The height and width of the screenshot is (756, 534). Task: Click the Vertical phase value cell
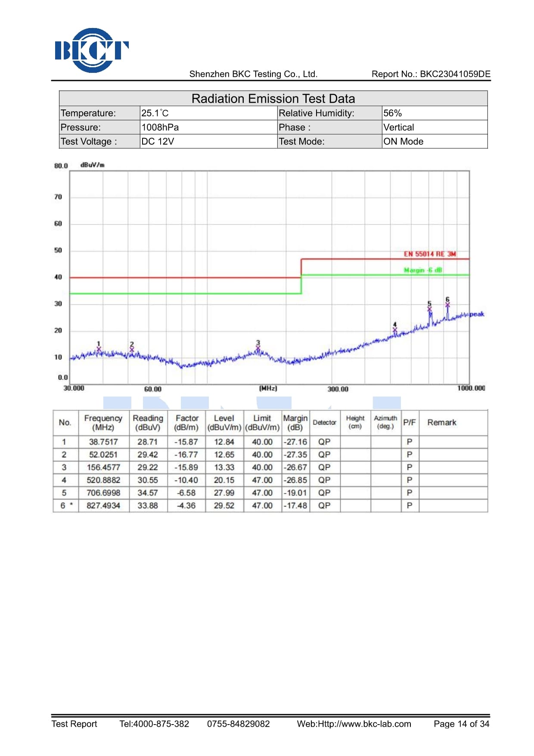tap(399, 127)
